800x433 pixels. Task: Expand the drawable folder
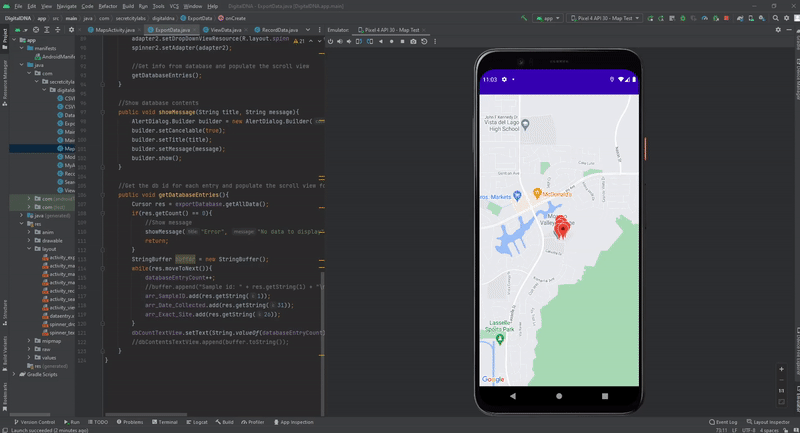(x=29, y=240)
